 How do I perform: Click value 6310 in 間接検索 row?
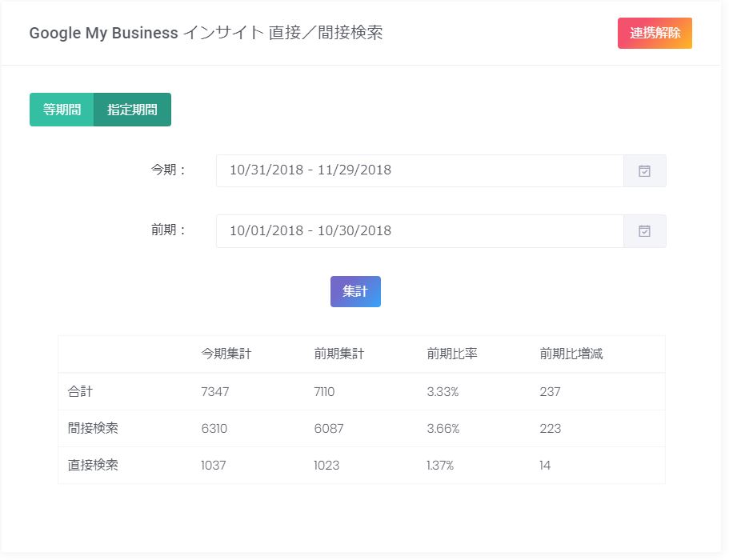[214, 429]
